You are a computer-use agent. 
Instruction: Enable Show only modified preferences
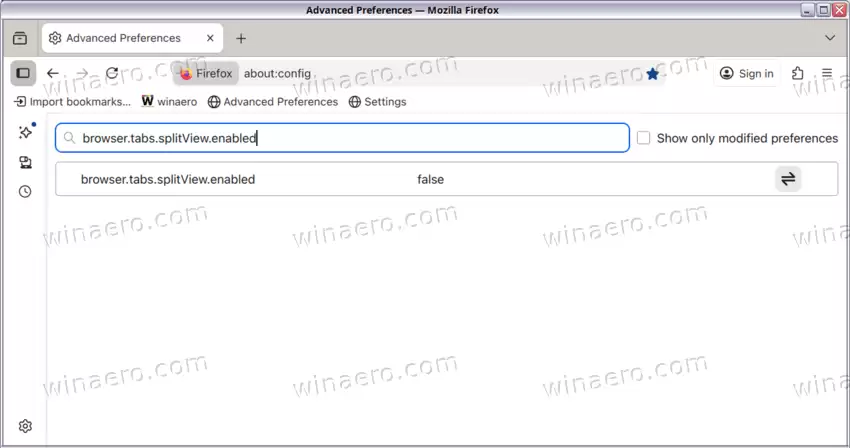tap(644, 138)
